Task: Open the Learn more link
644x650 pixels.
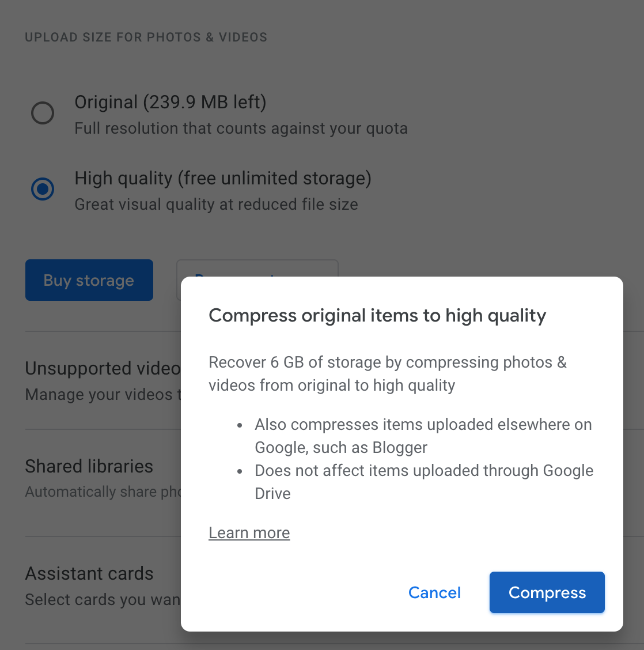Action: tap(249, 532)
